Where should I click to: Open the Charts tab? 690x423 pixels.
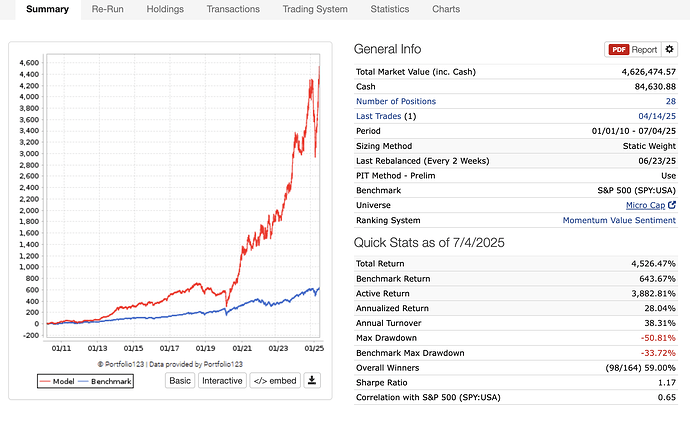446,9
